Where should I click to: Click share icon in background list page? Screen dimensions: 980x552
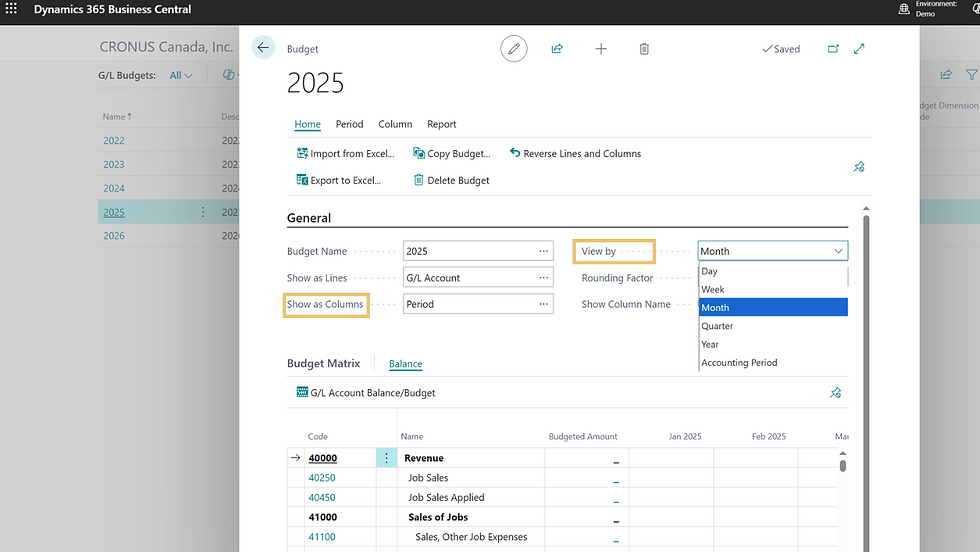946,75
